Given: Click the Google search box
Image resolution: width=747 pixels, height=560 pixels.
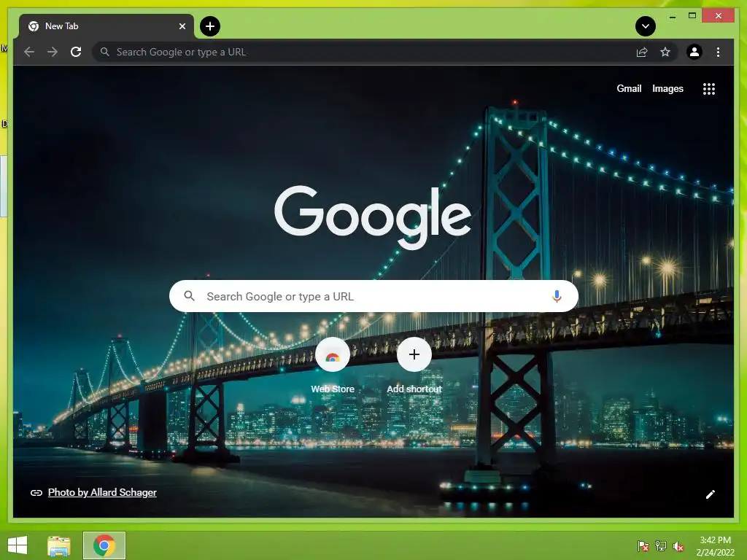Looking at the screenshot, I should [373, 296].
